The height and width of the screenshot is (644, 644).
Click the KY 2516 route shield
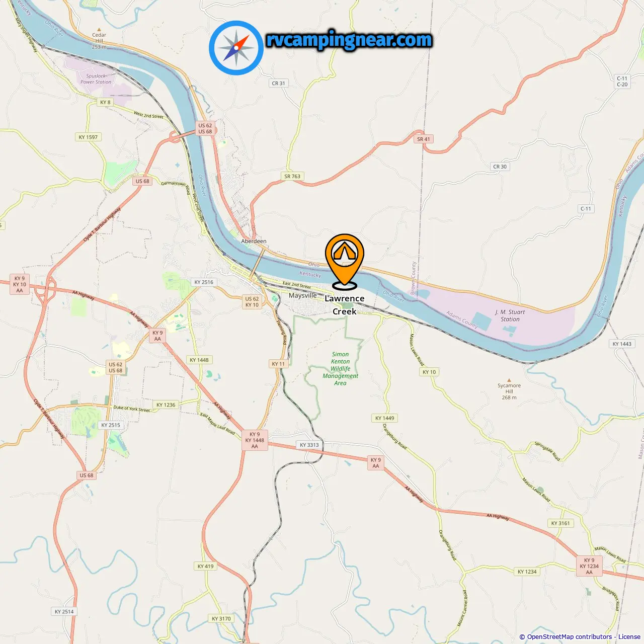204,282
